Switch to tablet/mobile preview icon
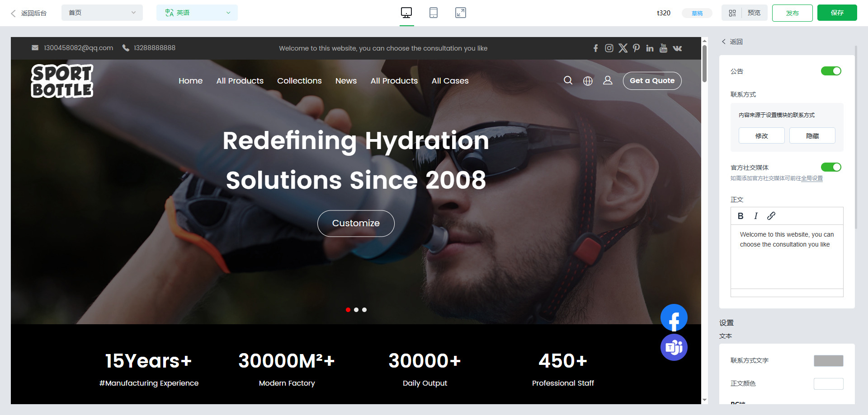Image resolution: width=868 pixels, height=415 pixels. (x=433, y=13)
